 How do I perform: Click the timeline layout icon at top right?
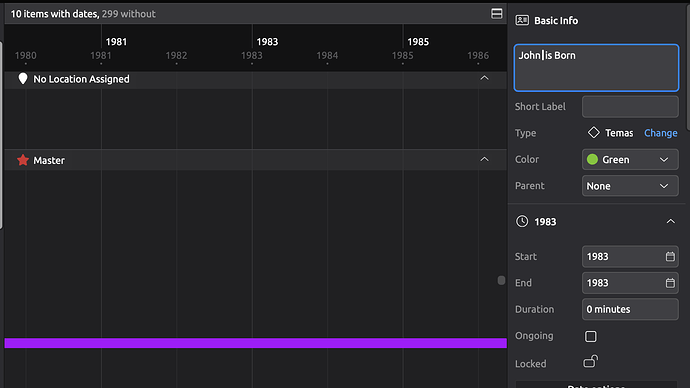[496, 14]
